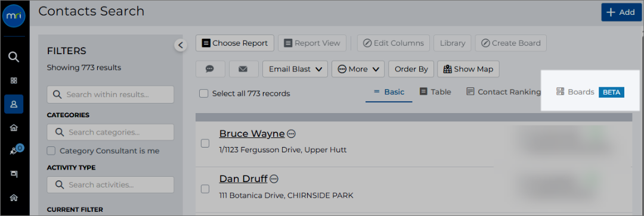Open the house properties icon in sidebar

pyautogui.click(x=14, y=128)
